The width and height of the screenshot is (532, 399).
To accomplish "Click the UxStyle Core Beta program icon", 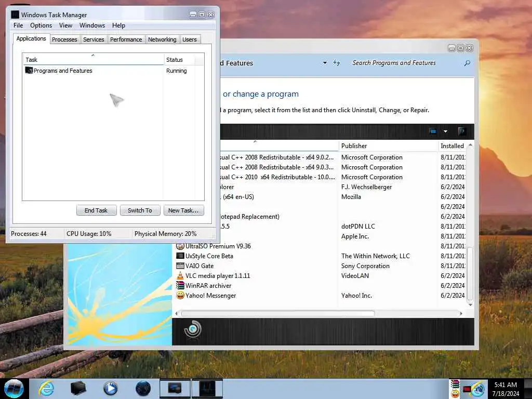I will (x=180, y=256).
